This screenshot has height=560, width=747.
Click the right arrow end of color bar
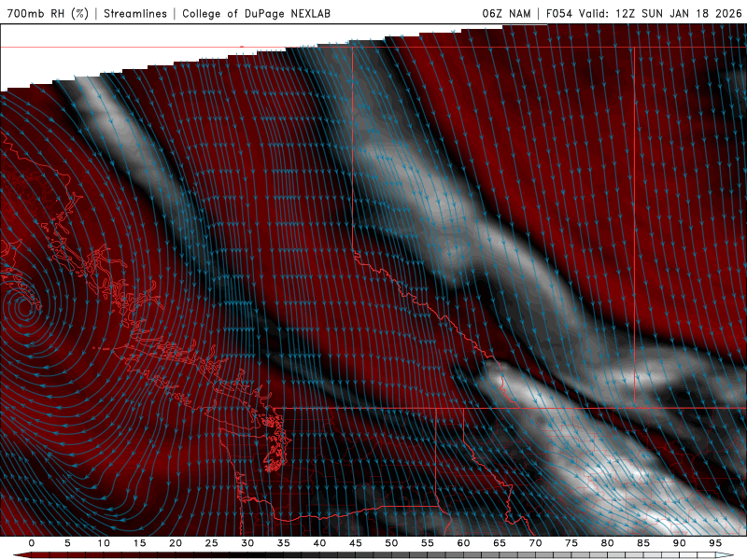click(x=726, y=555)
